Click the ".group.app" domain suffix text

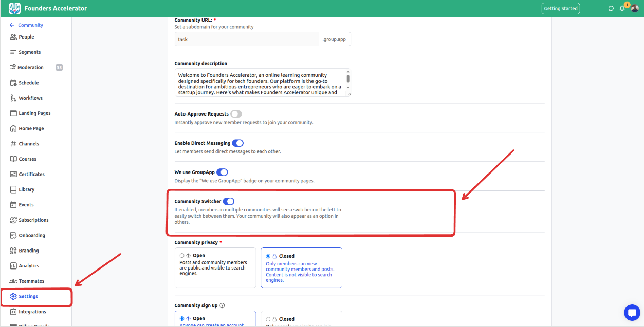click(335, 39)
